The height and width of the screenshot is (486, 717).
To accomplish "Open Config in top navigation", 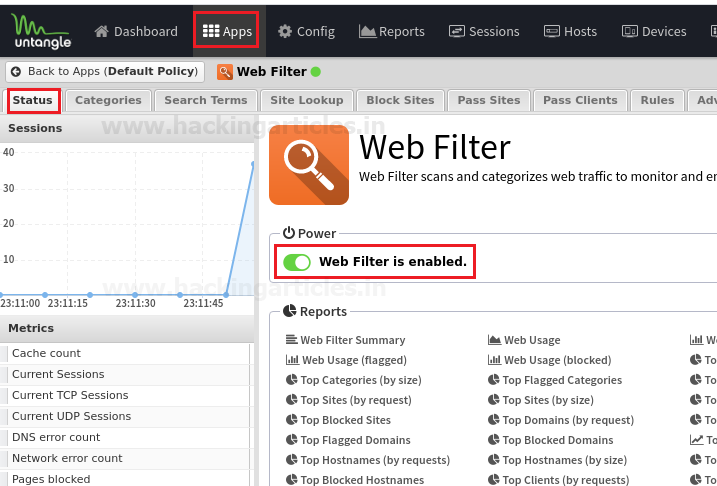I will (306, 31).
